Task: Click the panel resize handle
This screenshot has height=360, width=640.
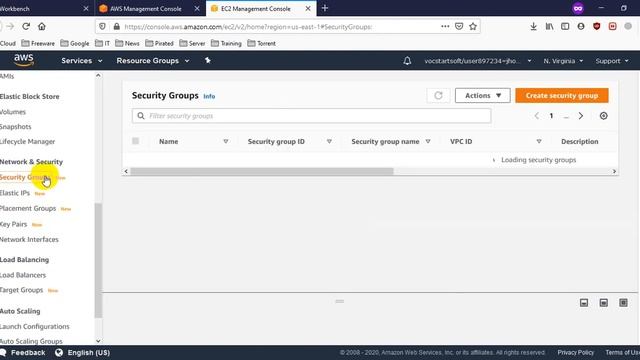Action: pos(340,301)
